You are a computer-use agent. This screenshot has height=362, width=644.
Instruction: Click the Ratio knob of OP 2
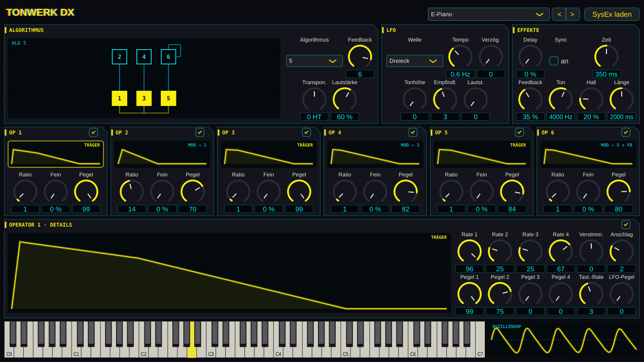[x=132, y=192]
